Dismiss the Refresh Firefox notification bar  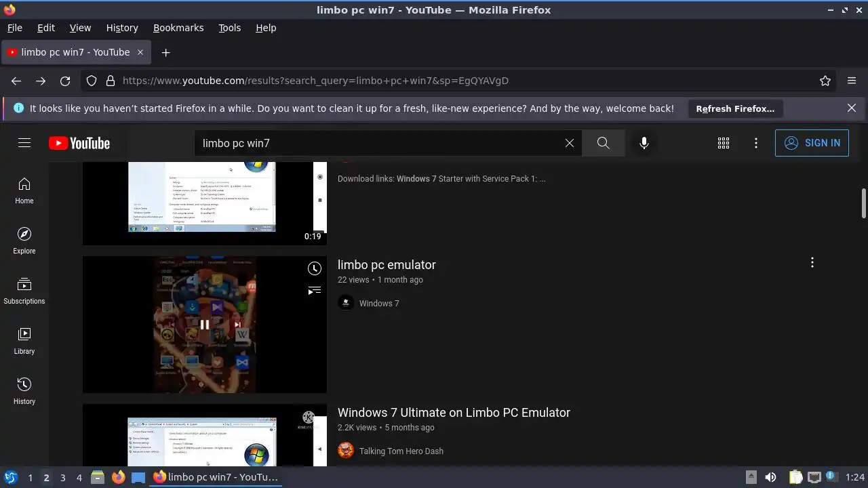click(852, 108)
